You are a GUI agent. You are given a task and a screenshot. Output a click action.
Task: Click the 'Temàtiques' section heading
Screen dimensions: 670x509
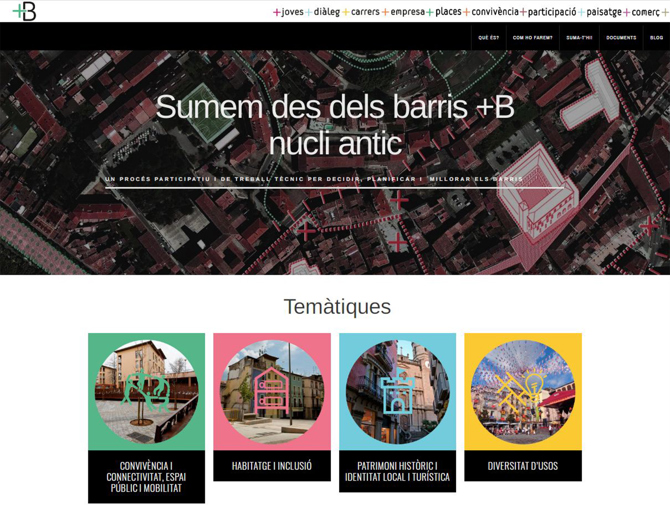pyautogui.click(x=337, y=306)
